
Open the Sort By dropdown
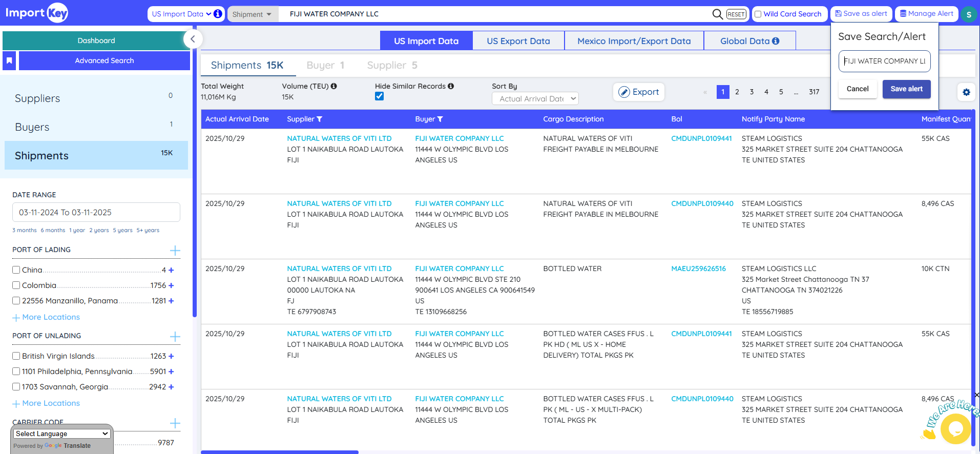coord(535,98)
